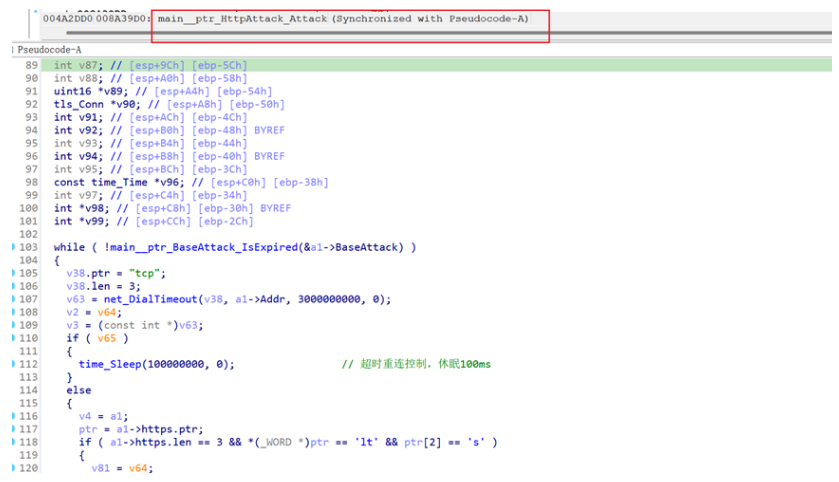Viewport: 839px width, 482px height.
Task: Click the 's' character constant on line 118
Action: [476, 442]
